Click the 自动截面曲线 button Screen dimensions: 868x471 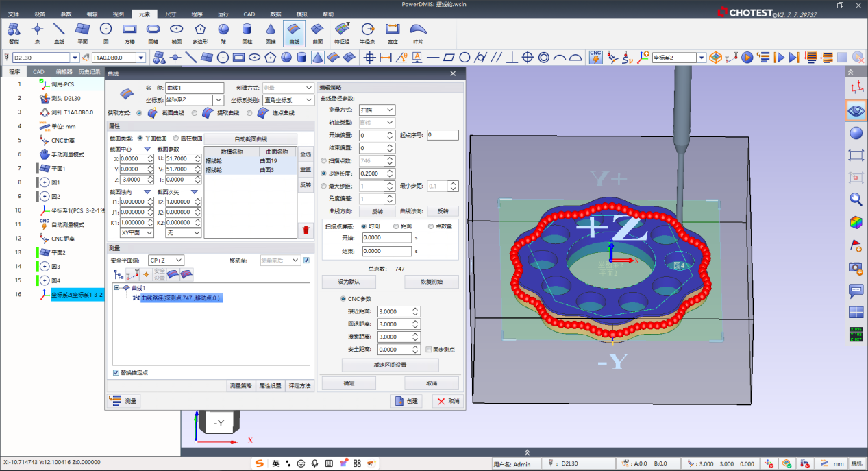[251, 138]
